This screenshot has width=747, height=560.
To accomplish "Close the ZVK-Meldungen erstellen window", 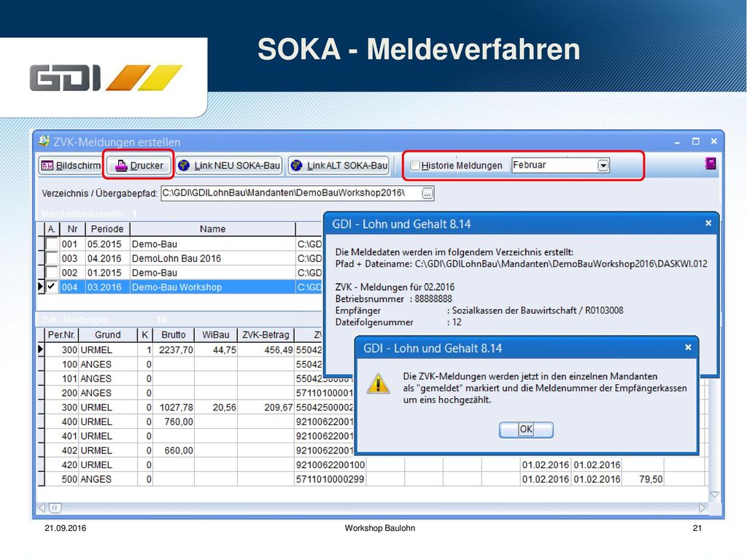I will click(x=713, y=141).
